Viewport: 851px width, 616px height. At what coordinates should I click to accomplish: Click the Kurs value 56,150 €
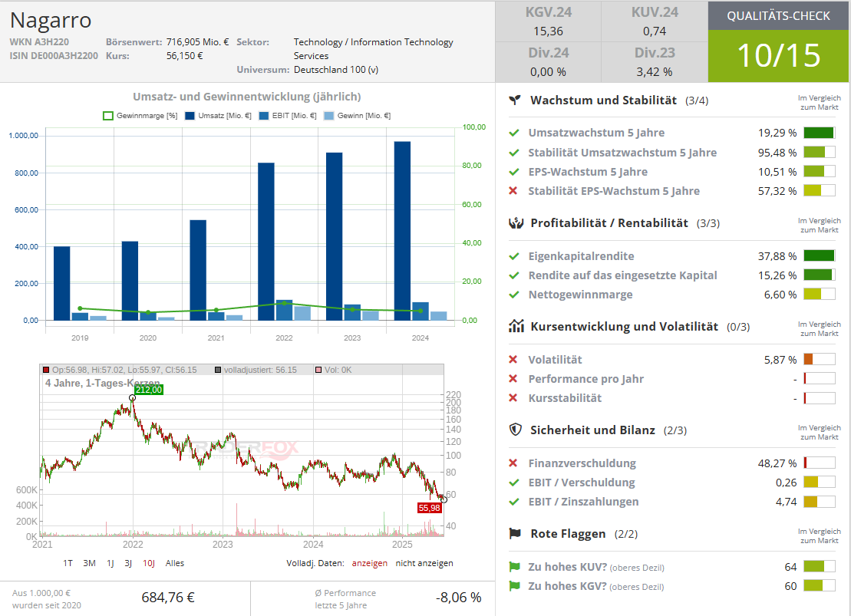(184, 56)
